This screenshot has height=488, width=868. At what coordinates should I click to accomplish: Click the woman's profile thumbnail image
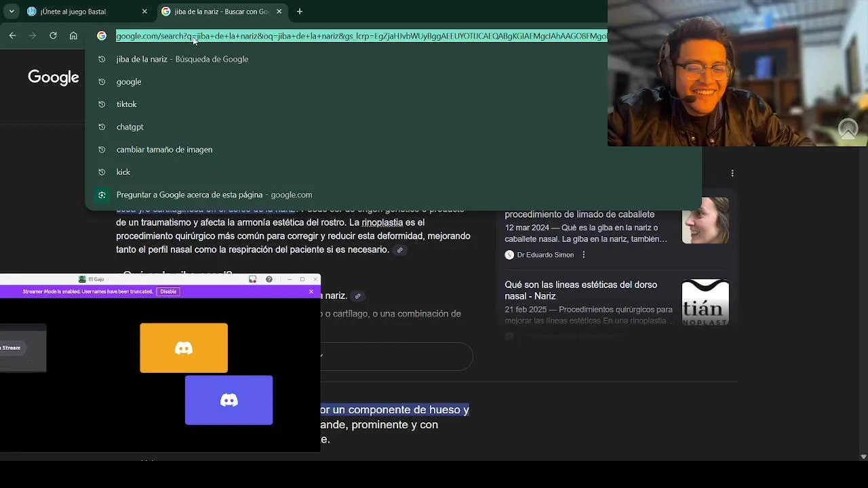tap(705, 220)
